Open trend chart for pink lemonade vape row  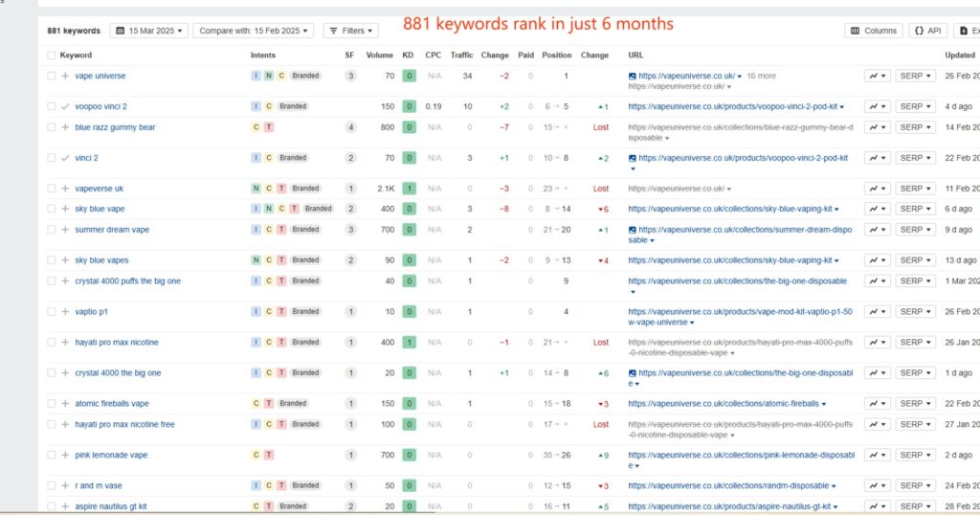tap(877, 455)
